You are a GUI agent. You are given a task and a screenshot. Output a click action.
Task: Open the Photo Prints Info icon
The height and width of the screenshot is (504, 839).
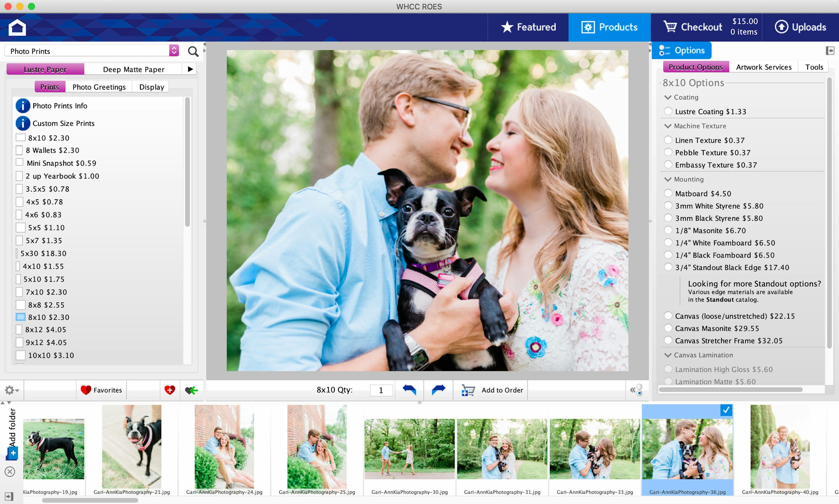point(23,106)
